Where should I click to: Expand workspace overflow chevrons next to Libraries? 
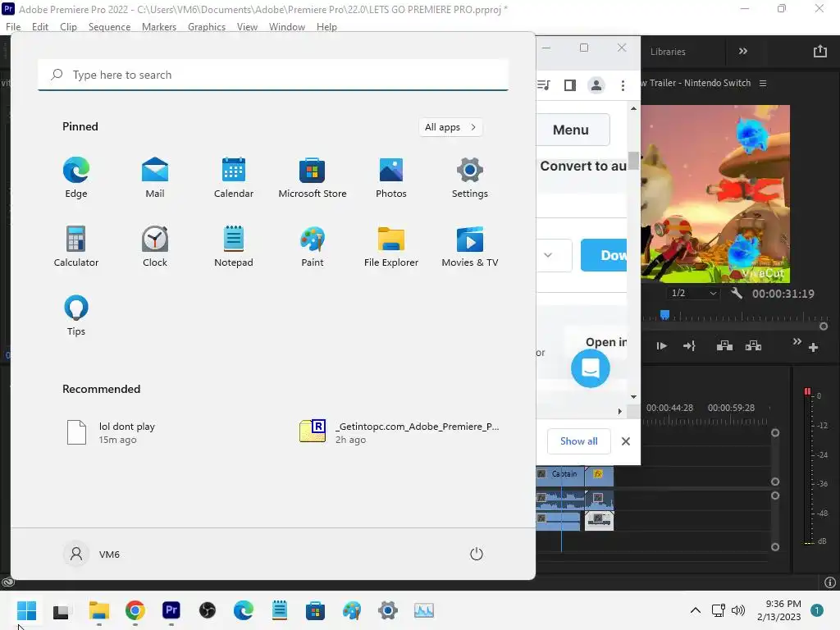tap(743, 52)
